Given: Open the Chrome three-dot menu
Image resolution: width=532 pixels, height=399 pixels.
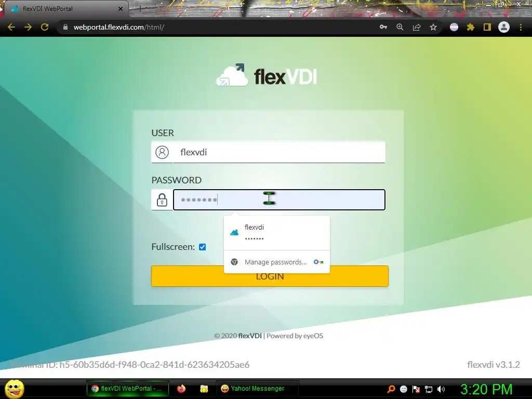Looking at the screenshot, I should (x=521, y=27).
